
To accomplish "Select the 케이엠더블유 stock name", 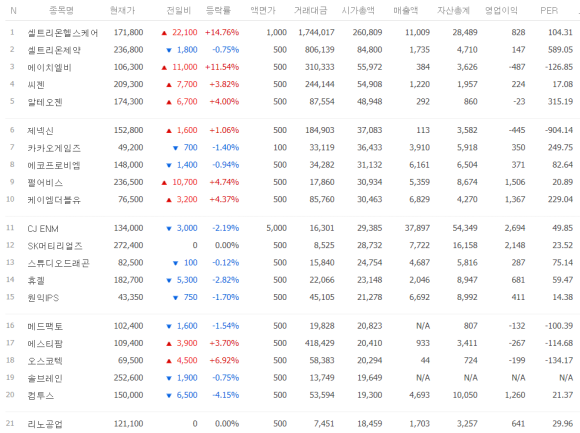I will [54, 200].
